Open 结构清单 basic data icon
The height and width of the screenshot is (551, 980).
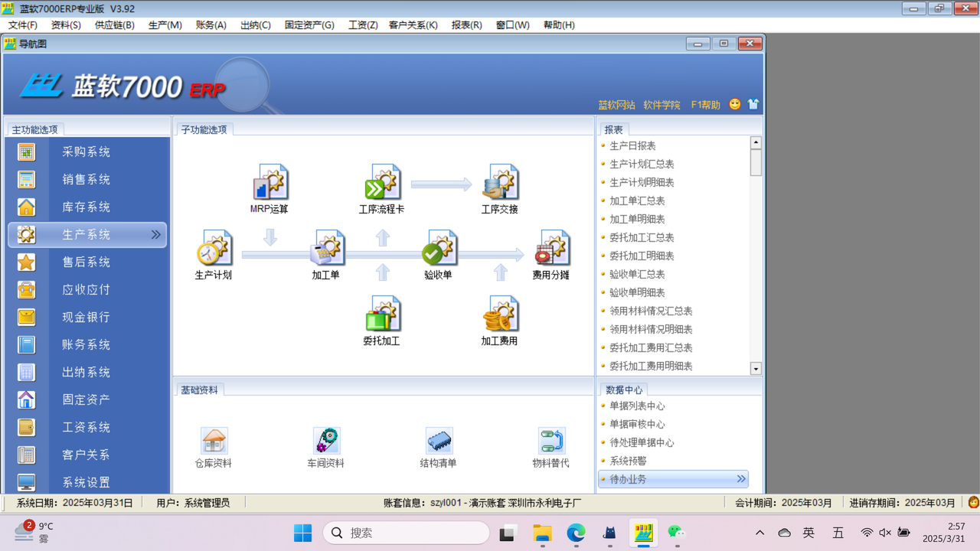[439, 441]
